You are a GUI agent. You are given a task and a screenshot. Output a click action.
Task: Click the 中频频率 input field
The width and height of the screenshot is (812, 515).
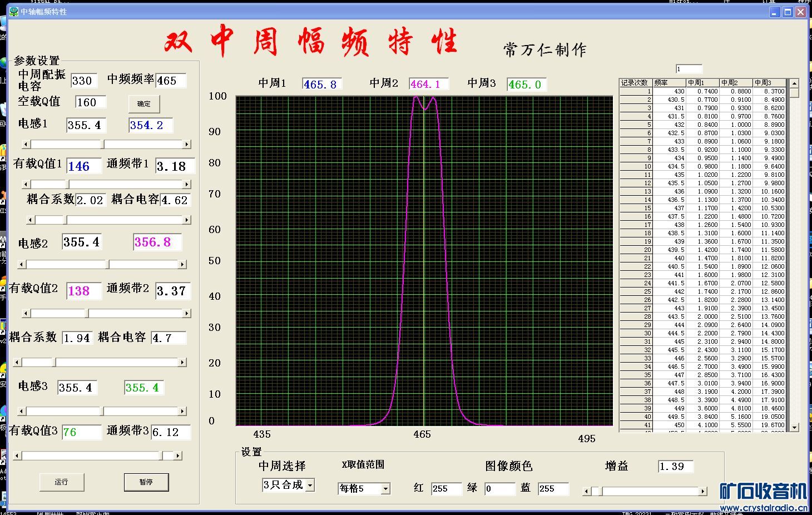[170, 81]
